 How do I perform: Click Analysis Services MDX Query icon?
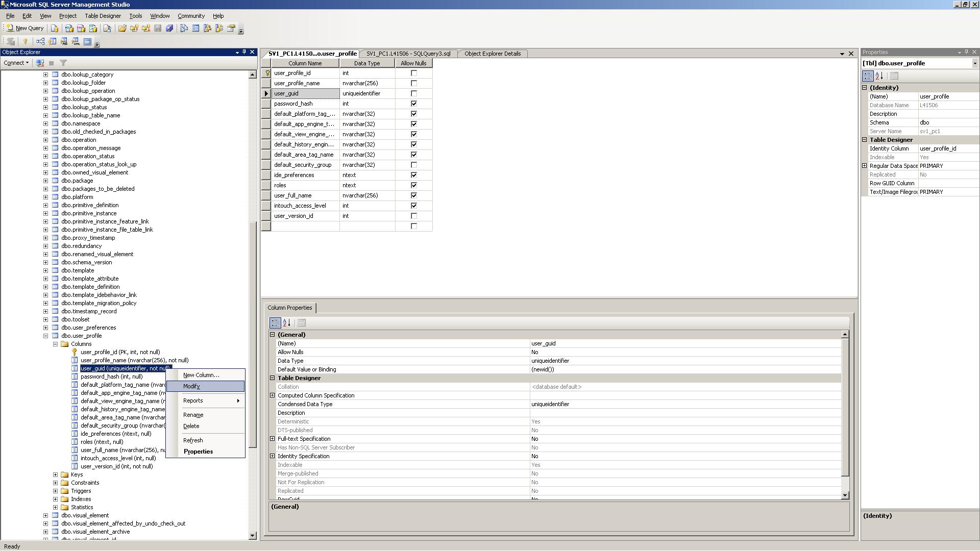pos(69,28)
